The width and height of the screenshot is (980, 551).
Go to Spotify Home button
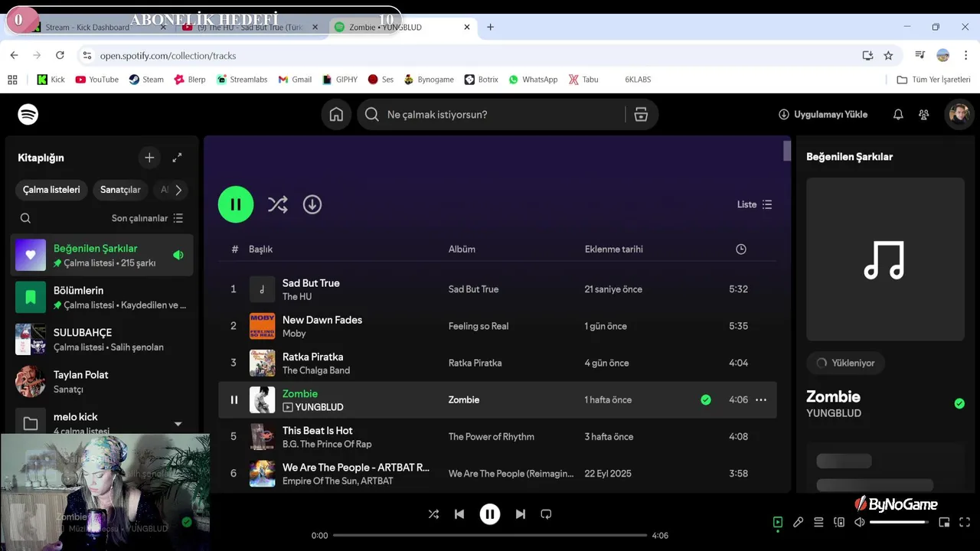point(336,115)
